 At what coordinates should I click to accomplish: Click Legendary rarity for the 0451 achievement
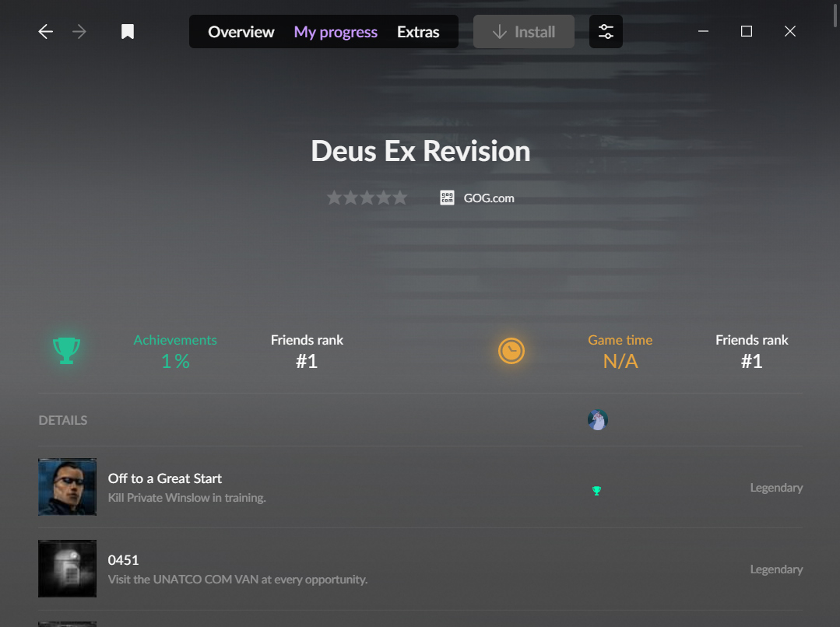pyautogui.click(x=776, y=569)
